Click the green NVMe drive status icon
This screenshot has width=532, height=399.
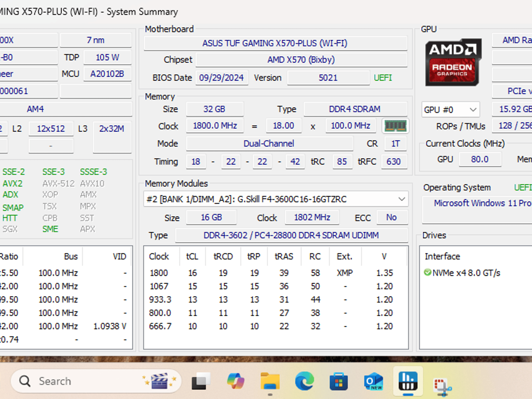(427, 272)
